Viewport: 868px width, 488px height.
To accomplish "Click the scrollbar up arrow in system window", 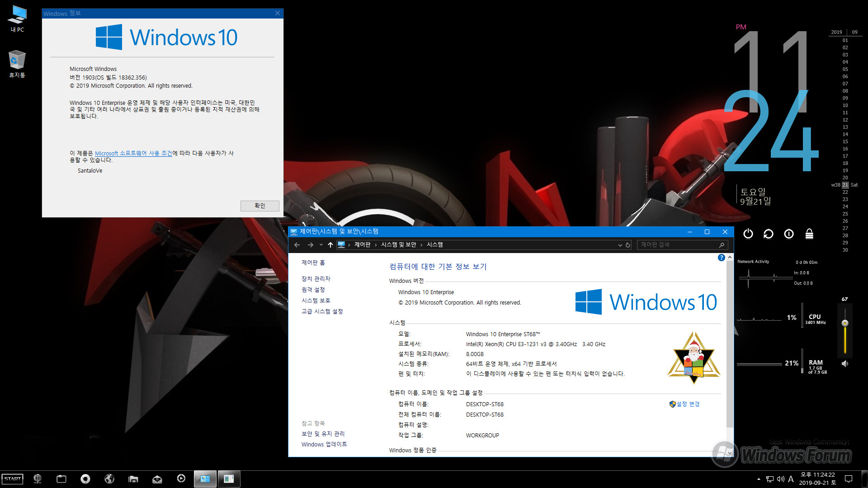I will (729, 257).
